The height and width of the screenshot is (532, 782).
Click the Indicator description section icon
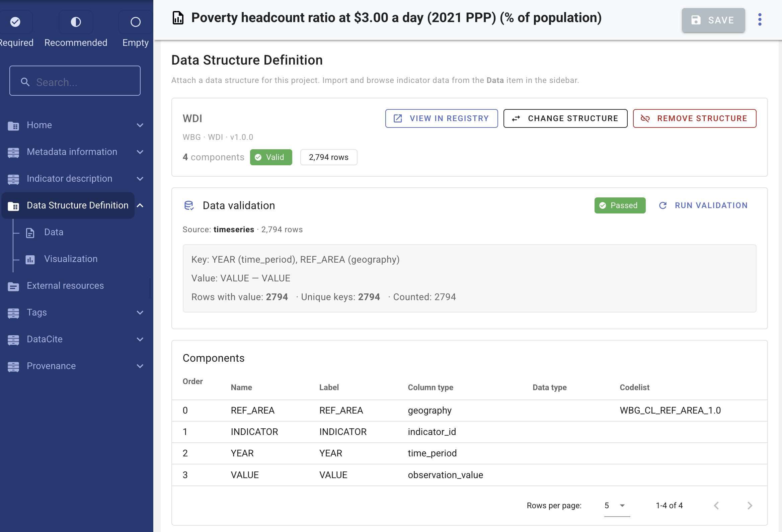(x=13, y=179)
